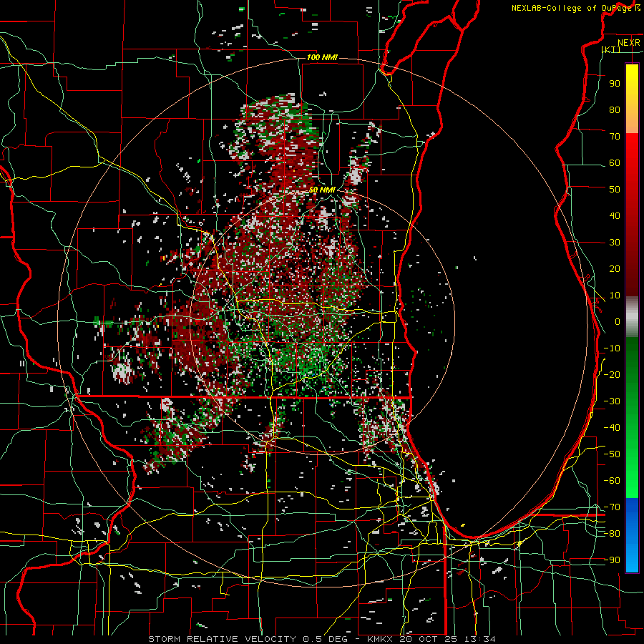Click the 0 value on velocity scale

[618, 321]
